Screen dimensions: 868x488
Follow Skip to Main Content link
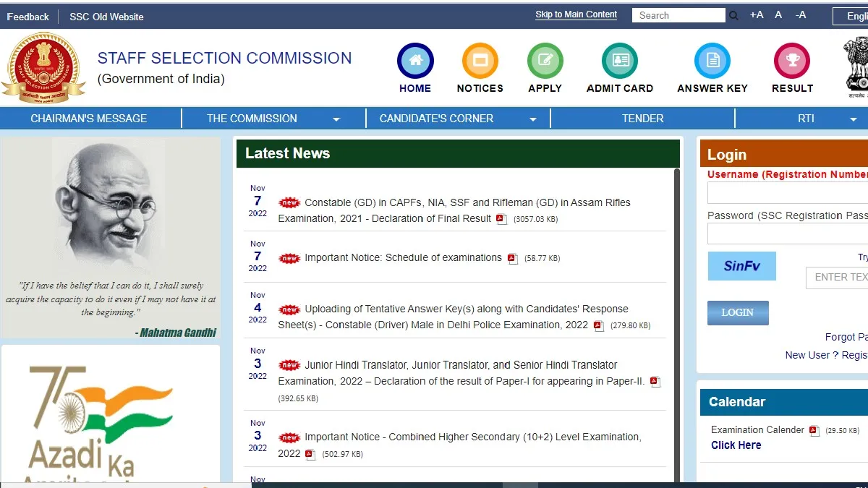[576, 14]
